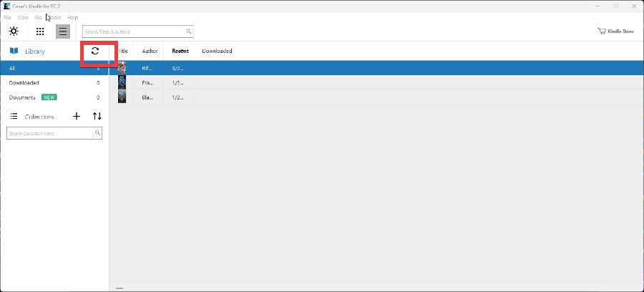Viewport: 644px width, 292px height.
Task: Sort collections with up-down arrows icon
Action: point(97,116)
